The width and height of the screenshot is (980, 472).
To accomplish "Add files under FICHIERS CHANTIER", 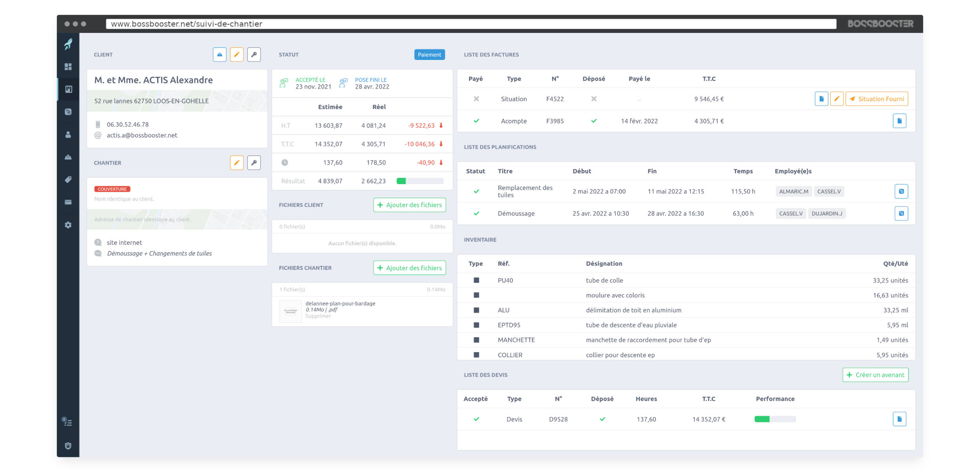I will click(410, 268).
